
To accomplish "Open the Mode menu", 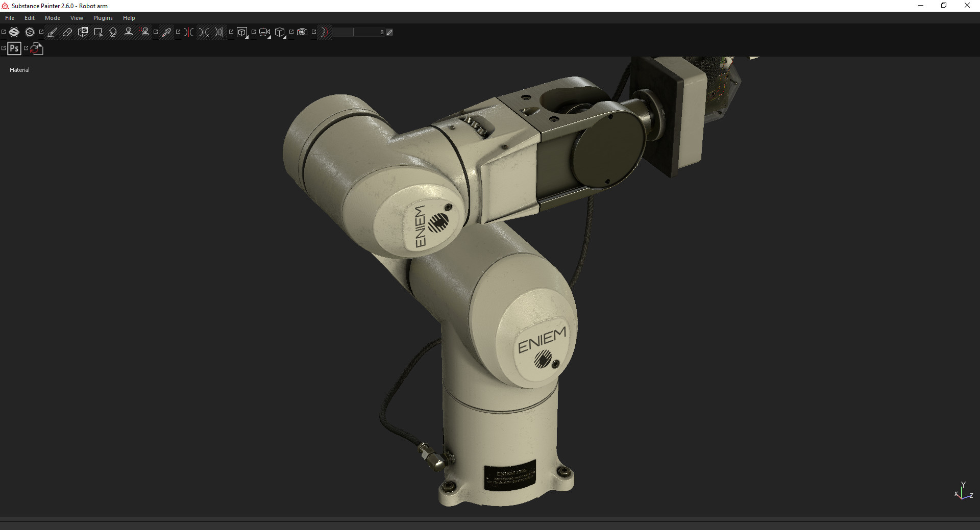I will point(52,17).
